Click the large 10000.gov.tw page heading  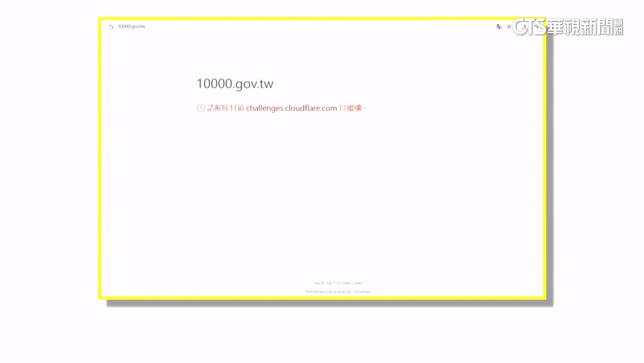click(x=234, y=84)
